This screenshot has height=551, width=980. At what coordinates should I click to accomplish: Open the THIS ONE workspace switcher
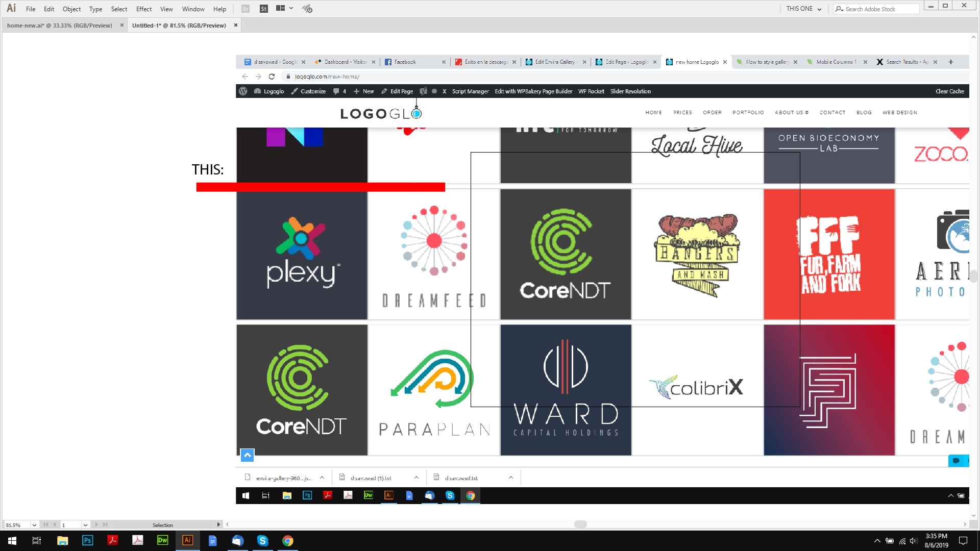tap(803, 9)
